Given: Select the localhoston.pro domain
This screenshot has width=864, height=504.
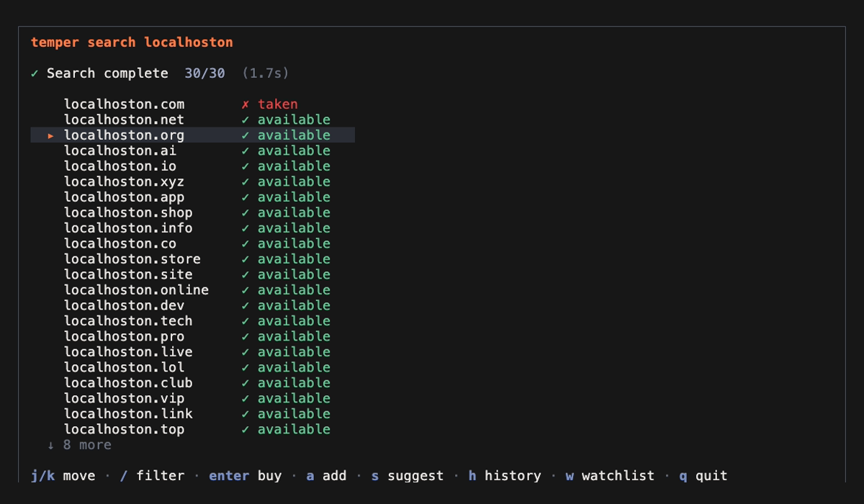Looking at the screenshot, I should click(124, 336).
